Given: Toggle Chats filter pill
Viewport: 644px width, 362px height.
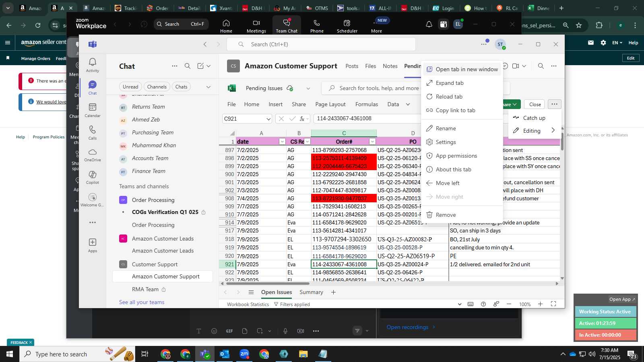Looking at the screenshot, I should (182, 87).
